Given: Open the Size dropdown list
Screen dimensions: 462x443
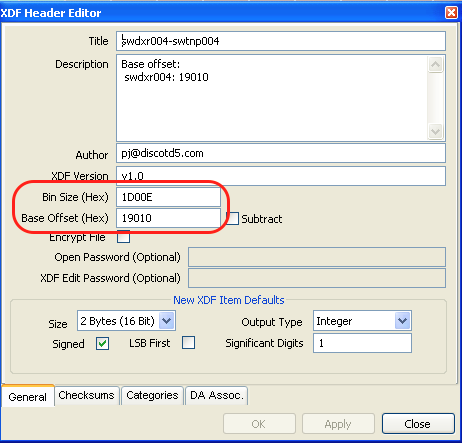Looking at the screenshot, I should pyautogui.click(x=166, y=321).
